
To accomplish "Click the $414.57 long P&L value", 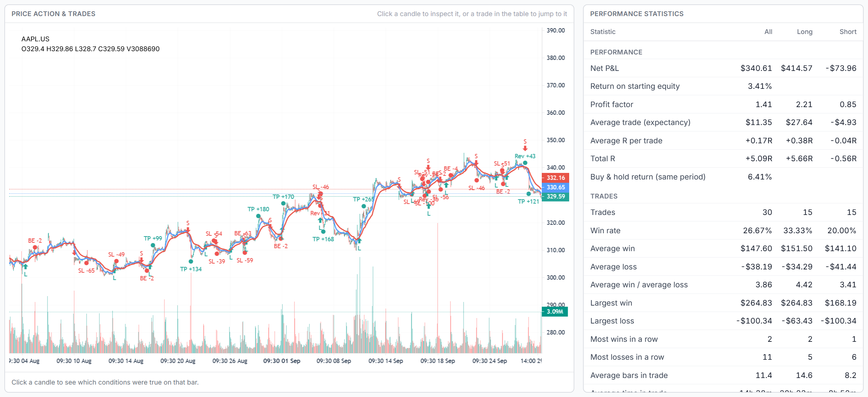I will (796, 68).
